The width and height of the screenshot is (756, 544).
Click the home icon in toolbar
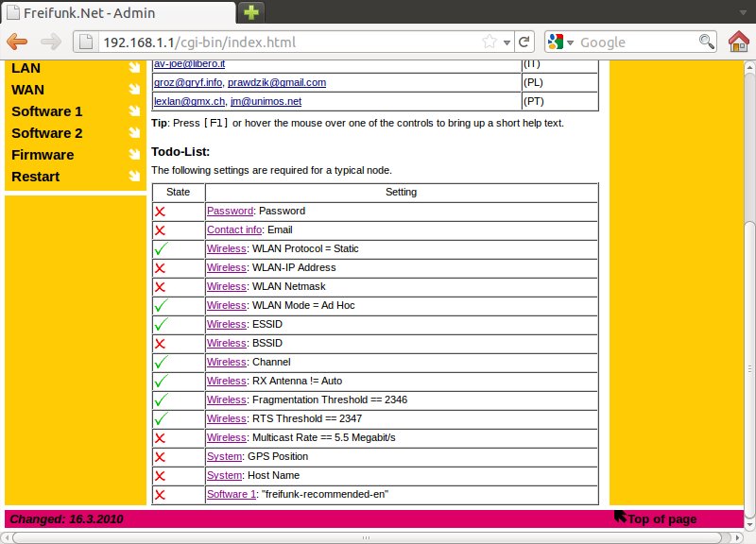(738, 42)
